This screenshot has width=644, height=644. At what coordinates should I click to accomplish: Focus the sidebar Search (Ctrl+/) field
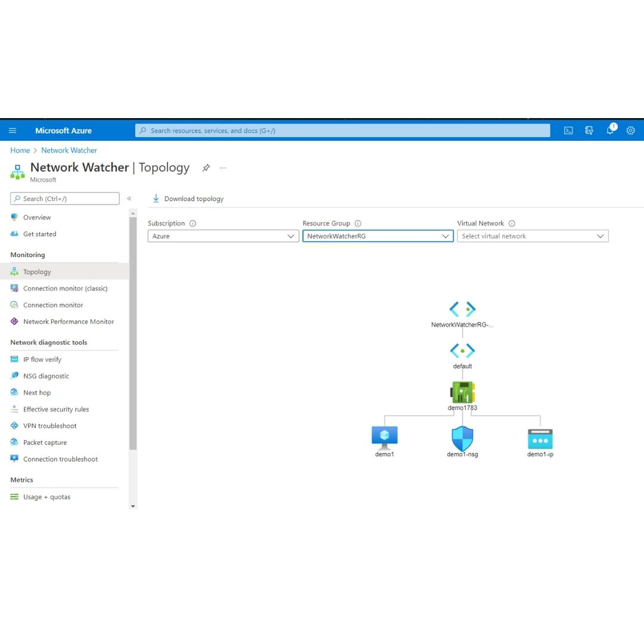coord(65,199)
